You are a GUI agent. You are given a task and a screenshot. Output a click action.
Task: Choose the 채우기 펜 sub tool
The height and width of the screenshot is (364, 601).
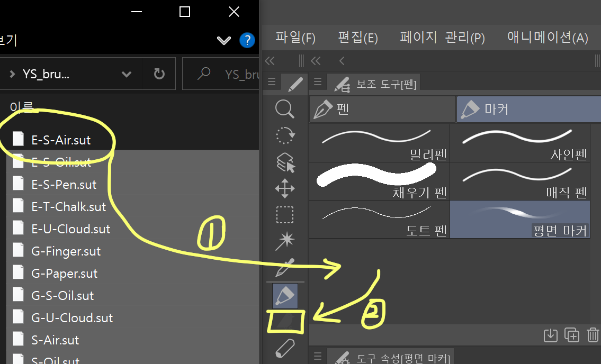pyautogui.click(x=379, y=181)
